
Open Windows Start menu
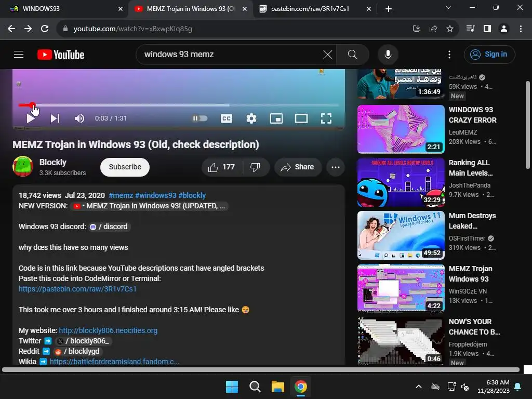[x=232, y=387]
